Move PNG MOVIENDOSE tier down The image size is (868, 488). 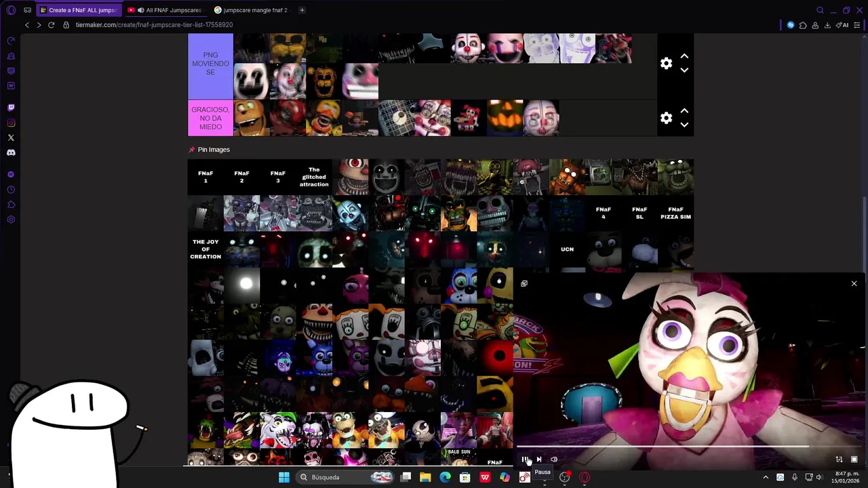tap(684, 70)
